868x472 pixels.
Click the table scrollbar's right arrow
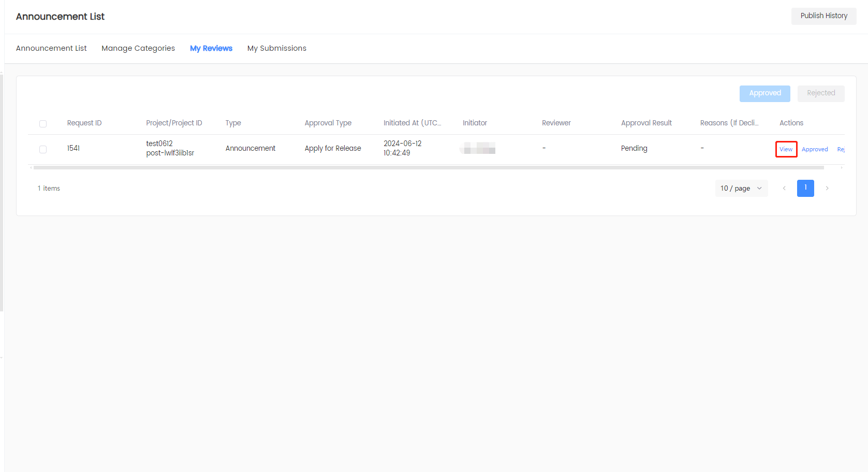click(842, 168)
